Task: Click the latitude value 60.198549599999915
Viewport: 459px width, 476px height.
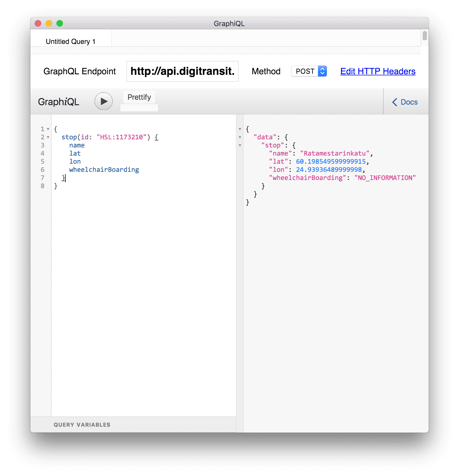Action: tap(331, 162)
